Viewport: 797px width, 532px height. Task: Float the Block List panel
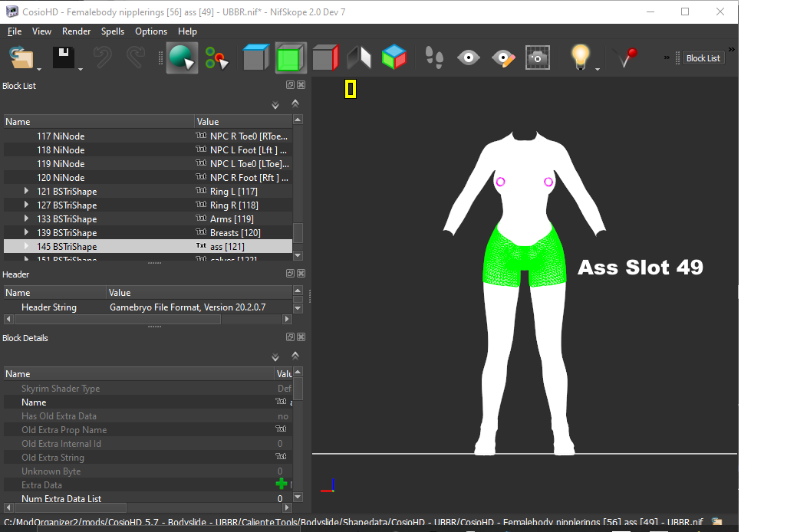point(290,85)
